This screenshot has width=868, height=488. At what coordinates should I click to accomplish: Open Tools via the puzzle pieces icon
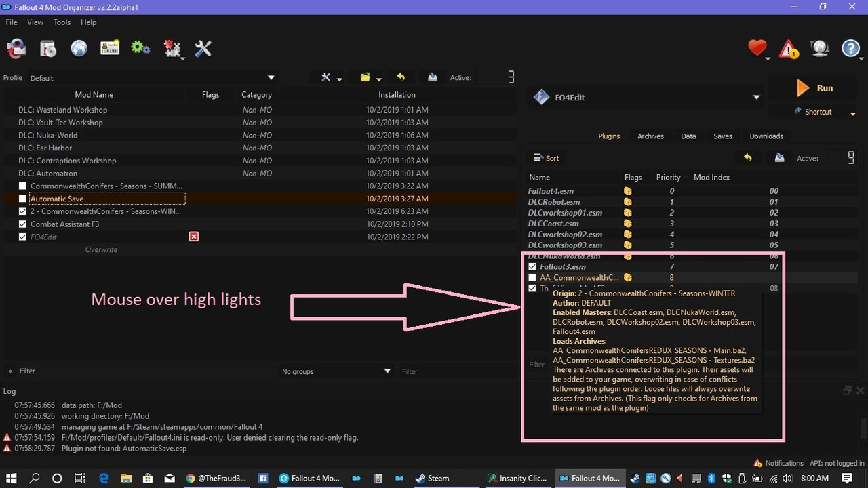(172, 48)
